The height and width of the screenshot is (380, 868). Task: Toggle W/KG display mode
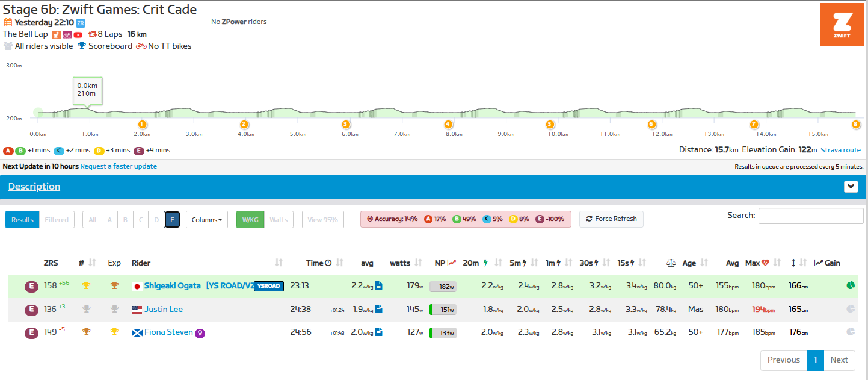tap(250, 220)
